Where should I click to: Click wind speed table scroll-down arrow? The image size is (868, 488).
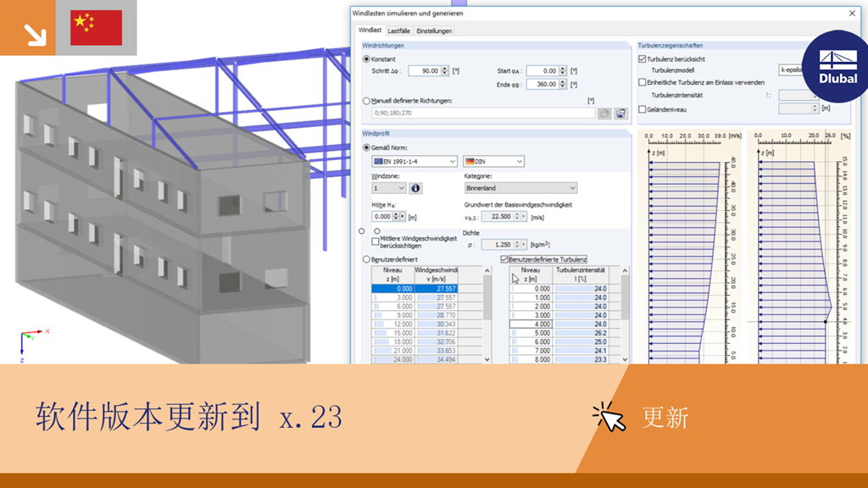(x=487, y=359)
